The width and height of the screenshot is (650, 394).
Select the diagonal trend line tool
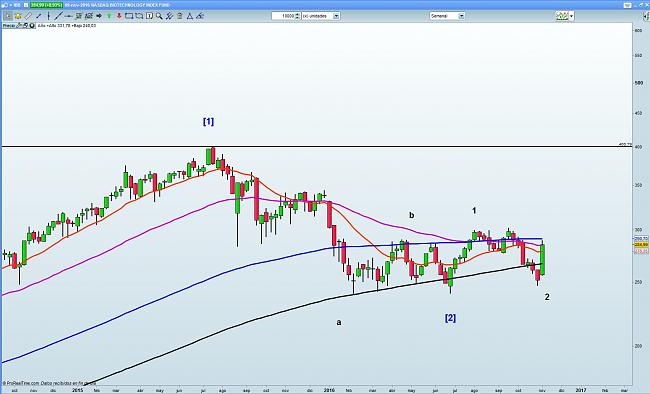tap(58, 16)
